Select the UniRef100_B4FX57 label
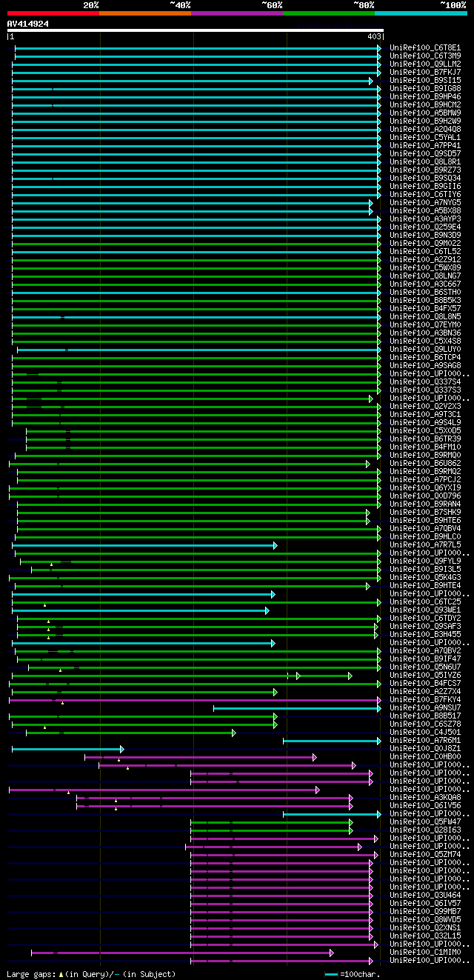 pyautogui.click(x=425, y=309)
